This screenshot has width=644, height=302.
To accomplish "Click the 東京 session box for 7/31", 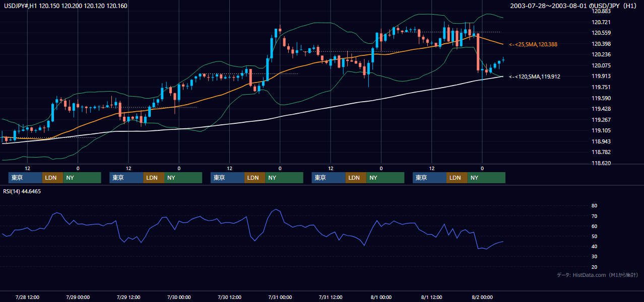I will point(329,178).
